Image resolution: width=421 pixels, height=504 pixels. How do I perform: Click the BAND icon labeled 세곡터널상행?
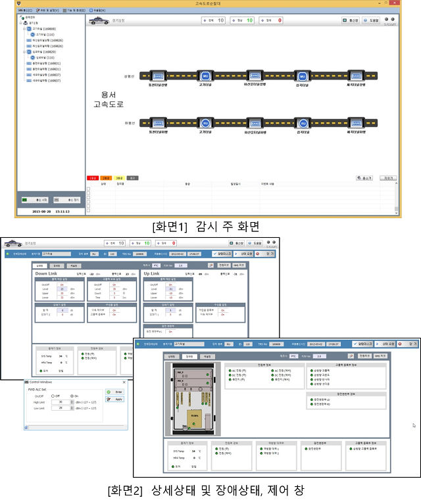[356, 76]
